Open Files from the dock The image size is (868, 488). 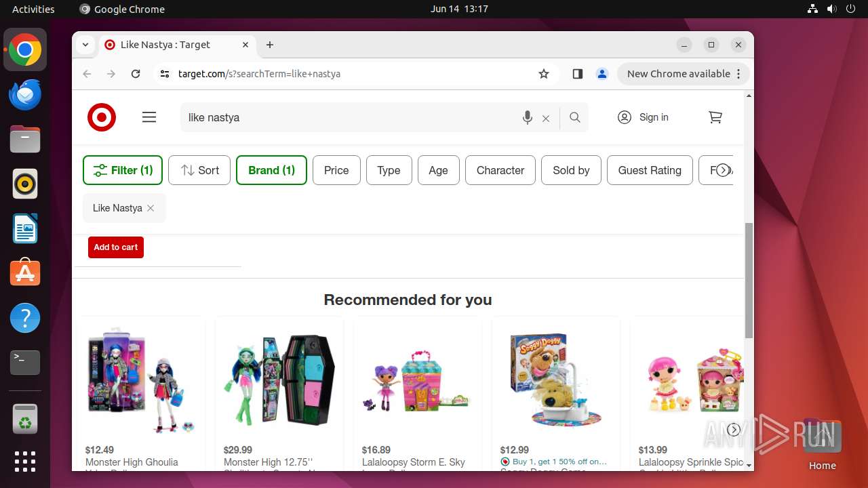(x=25, y=140)
